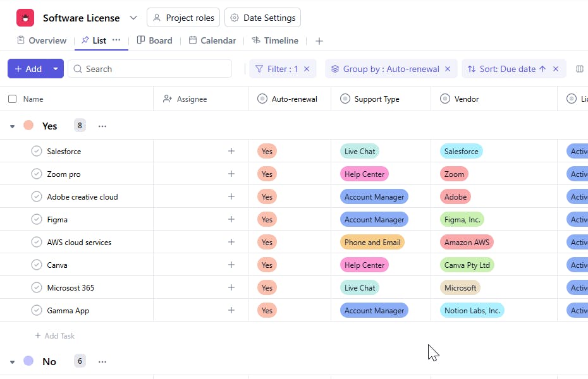Add an assignee to the Figma task
588x379 pixels.
point(231,219)
